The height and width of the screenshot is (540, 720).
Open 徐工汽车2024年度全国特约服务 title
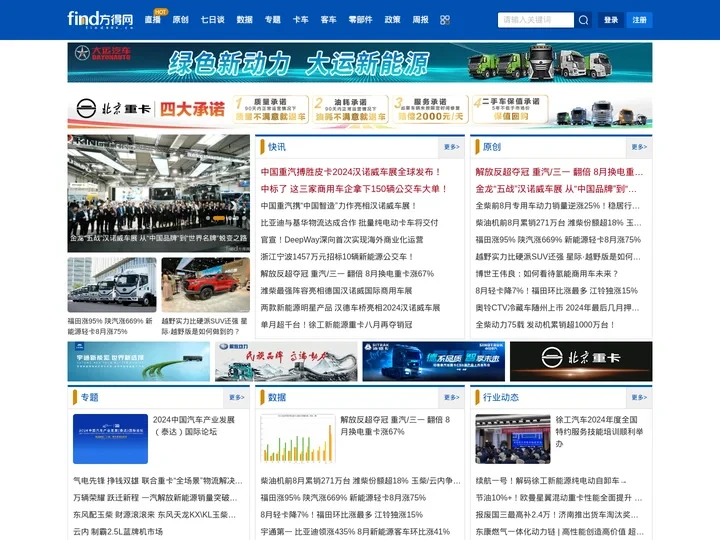[599, 432]
